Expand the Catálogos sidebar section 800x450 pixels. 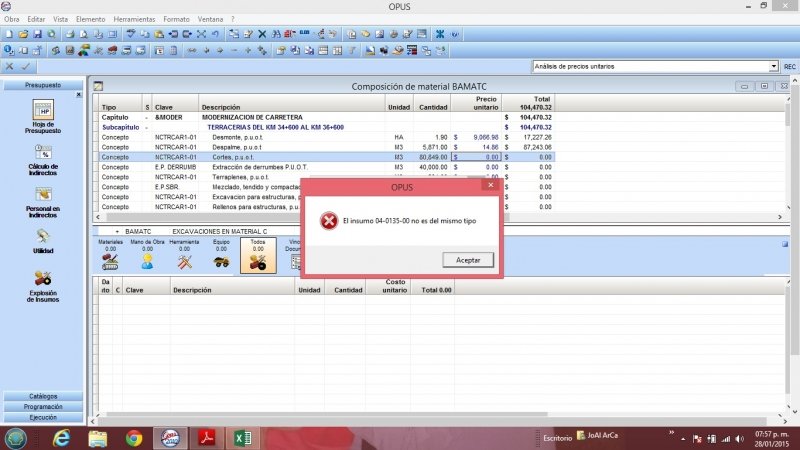(42, 397)
